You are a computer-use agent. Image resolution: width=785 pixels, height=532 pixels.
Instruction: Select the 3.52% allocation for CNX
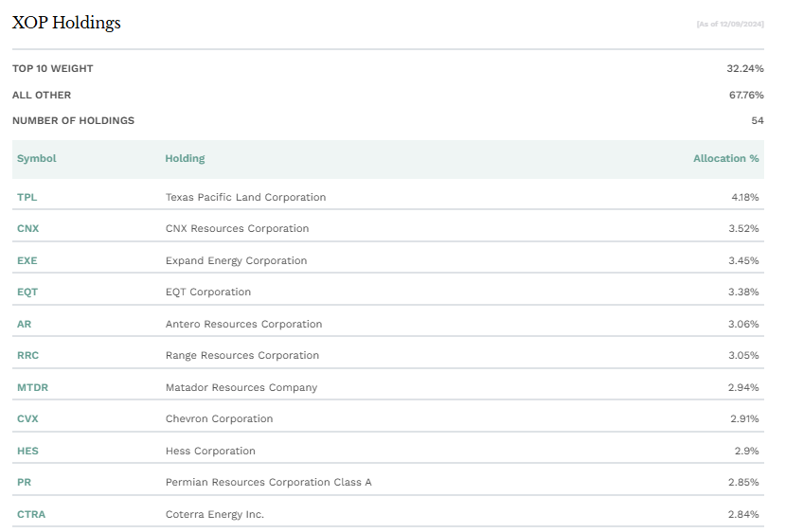743,229
